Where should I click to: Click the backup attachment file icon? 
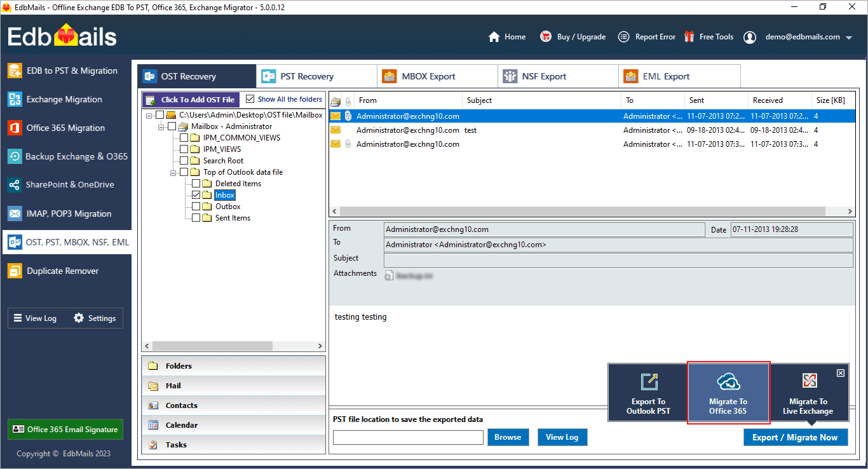coord(389,275)
